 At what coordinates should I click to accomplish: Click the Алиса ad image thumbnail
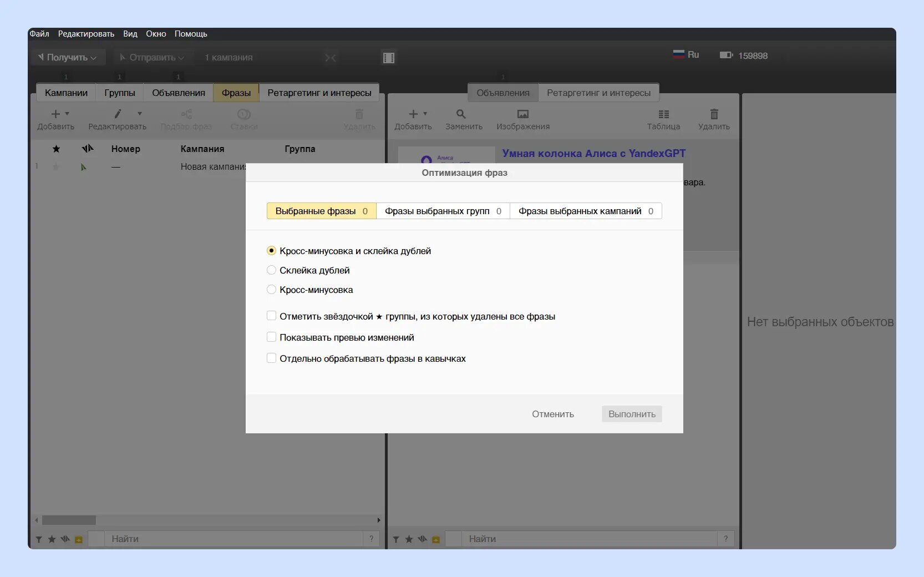click(x=446, y=155)
